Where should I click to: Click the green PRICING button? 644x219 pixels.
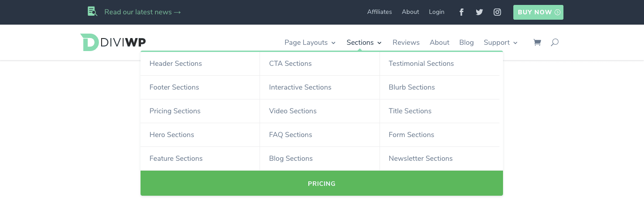pos(322,183)
